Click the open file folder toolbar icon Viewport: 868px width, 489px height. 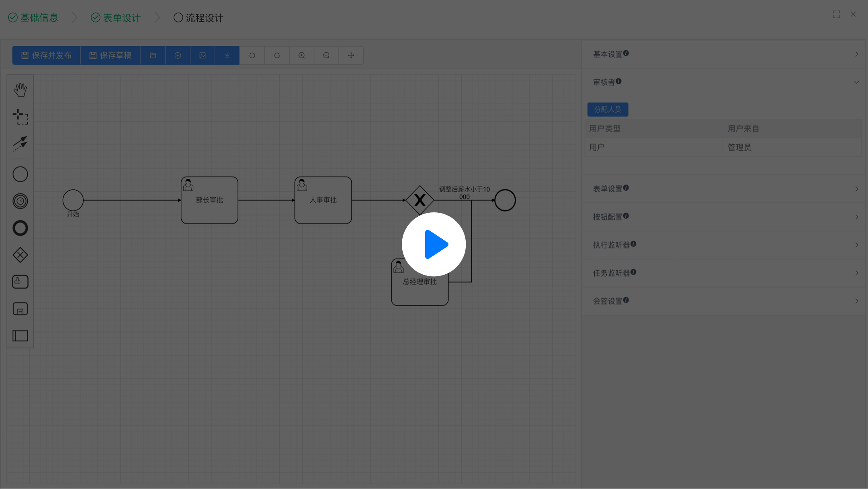tap(153, 55)
